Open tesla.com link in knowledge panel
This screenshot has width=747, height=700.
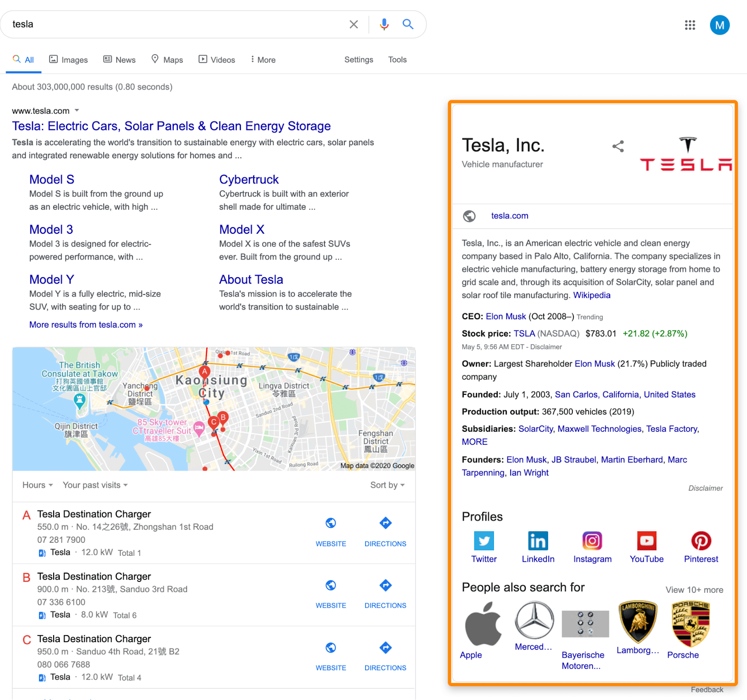pos(509,216)
